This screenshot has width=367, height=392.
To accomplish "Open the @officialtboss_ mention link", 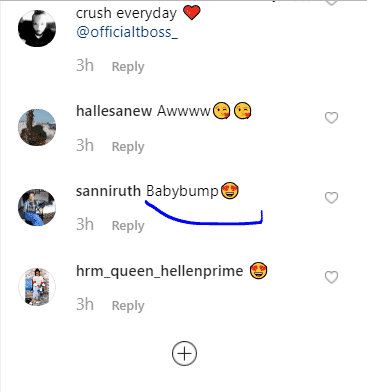I will point(127,32).
